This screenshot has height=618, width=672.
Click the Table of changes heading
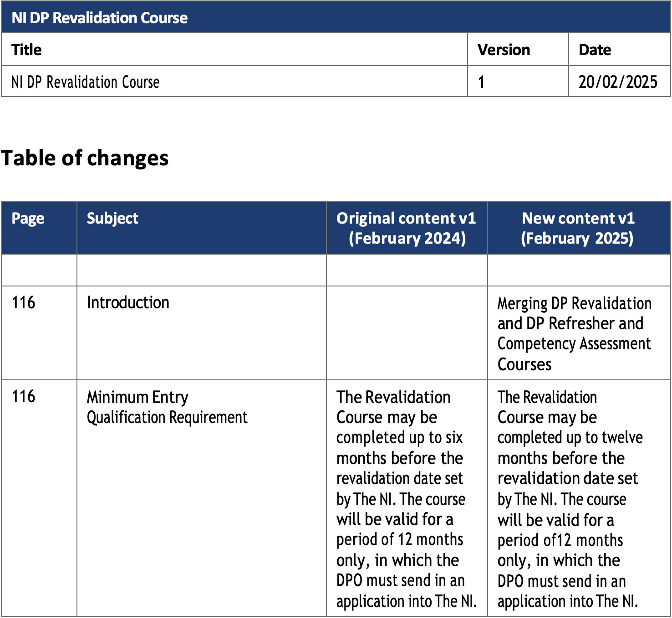click(x=85, y=158)
